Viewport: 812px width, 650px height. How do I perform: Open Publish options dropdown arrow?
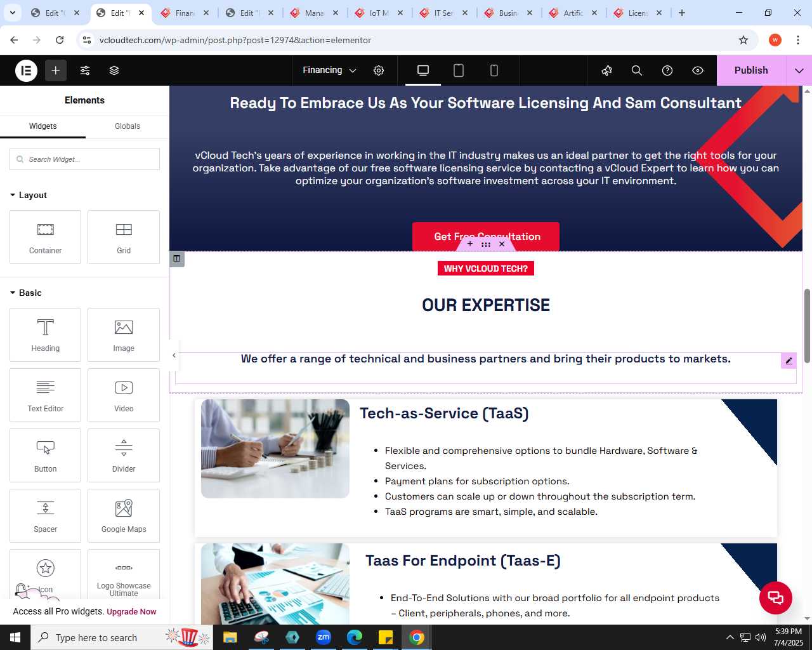799,70
